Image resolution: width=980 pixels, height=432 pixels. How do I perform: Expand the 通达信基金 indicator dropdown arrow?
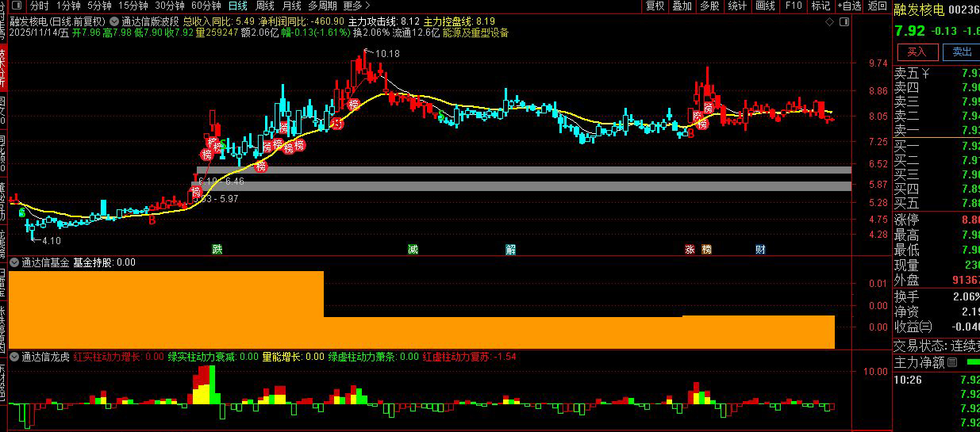click(14, 262)
